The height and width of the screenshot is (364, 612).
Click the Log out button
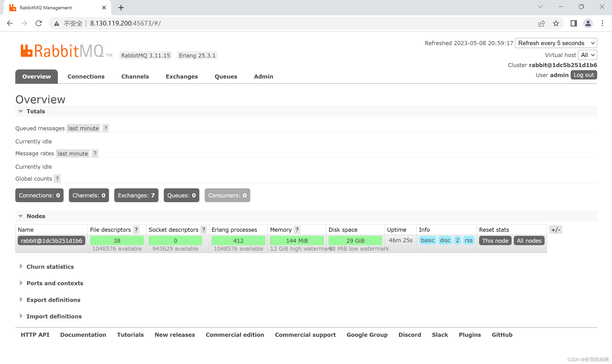(x=584, y=75)
